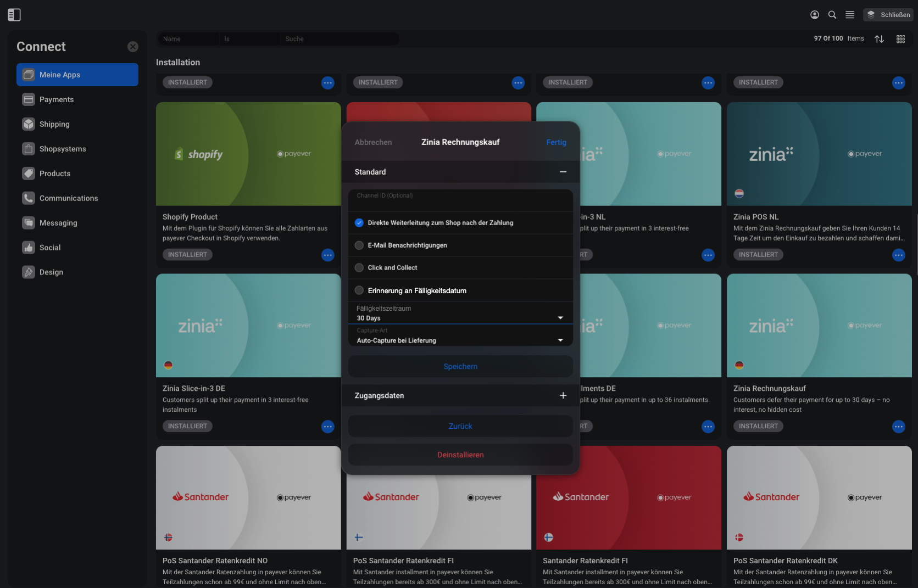Click the Netherlands flag on Zinia POS NL
Image resolution: width=918 pixels, height=588 pixels.
tap(739, 193)
